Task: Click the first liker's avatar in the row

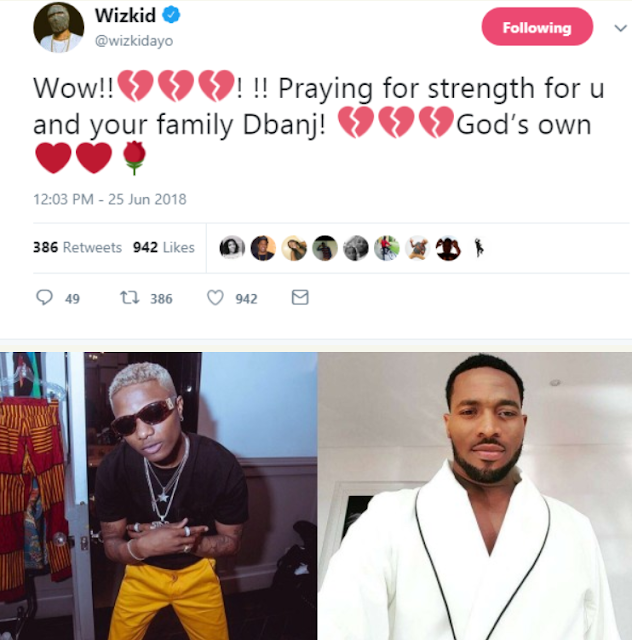Action: tap(232, 248)
